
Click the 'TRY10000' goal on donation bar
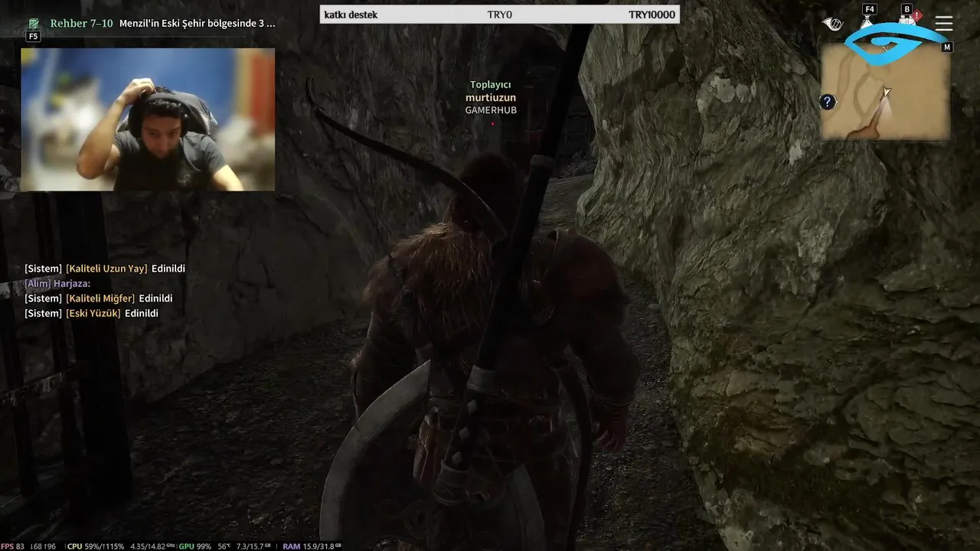pos(652,15)
